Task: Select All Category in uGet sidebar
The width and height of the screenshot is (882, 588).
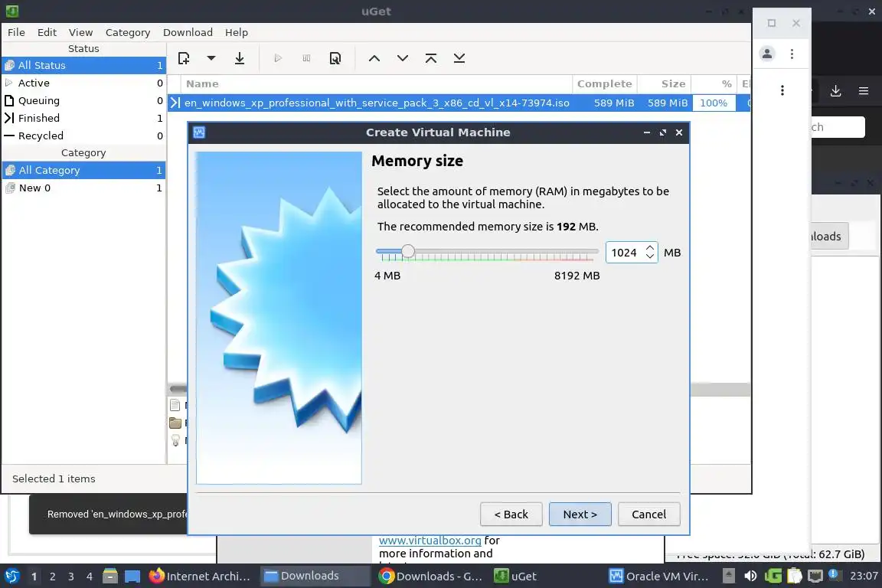Action: click(x=83, y=170)
